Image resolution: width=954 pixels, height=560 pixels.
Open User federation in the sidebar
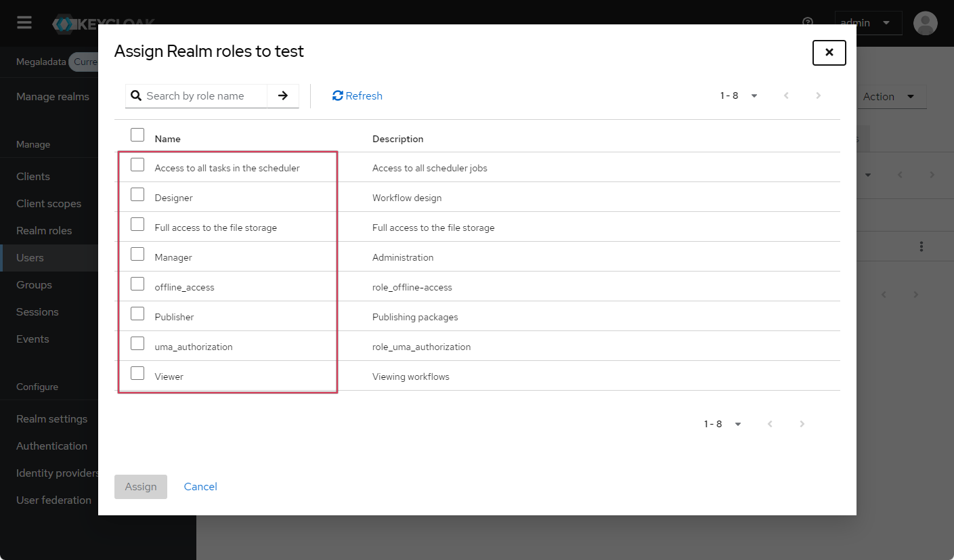[53, 500]
